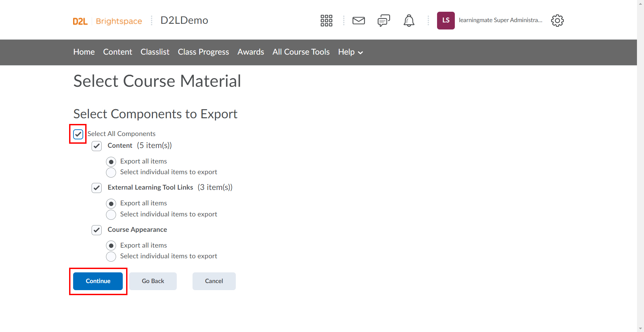Click the Go Back button
Image resolution: width=644 pixels, height=332 pixels.
pos(153,281)
